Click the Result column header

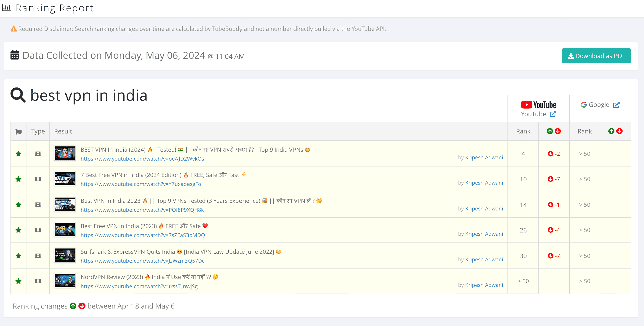click(63, 131)
